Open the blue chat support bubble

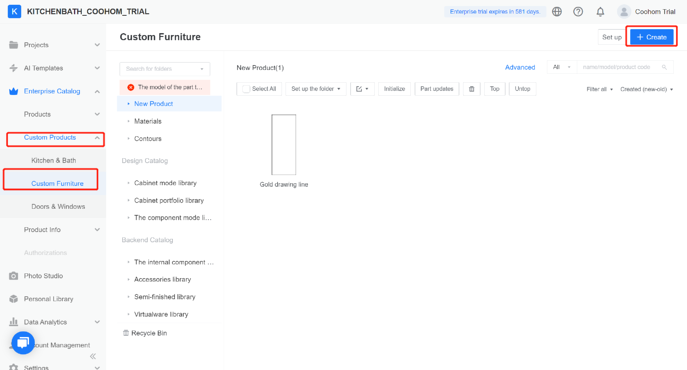click(x=23, y=343)
